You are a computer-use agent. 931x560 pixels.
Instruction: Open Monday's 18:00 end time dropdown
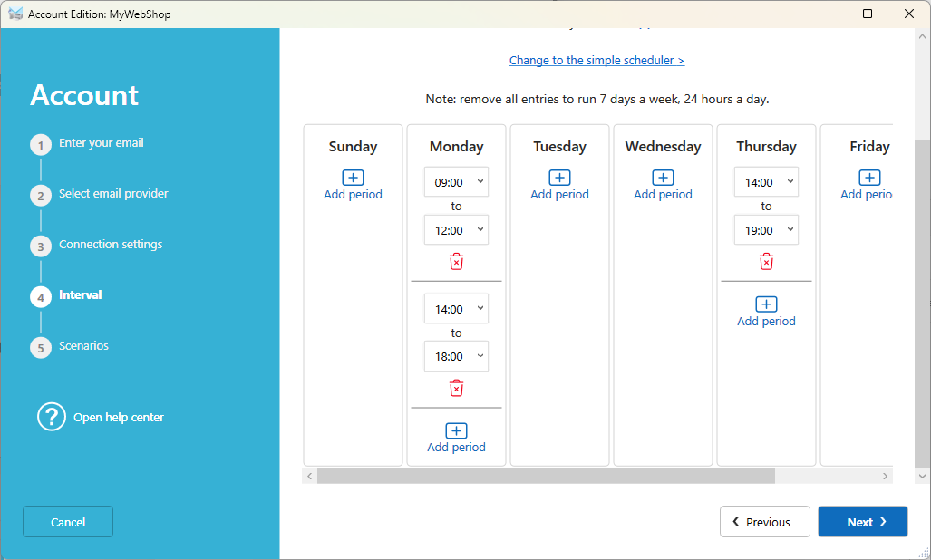(456, 356)
